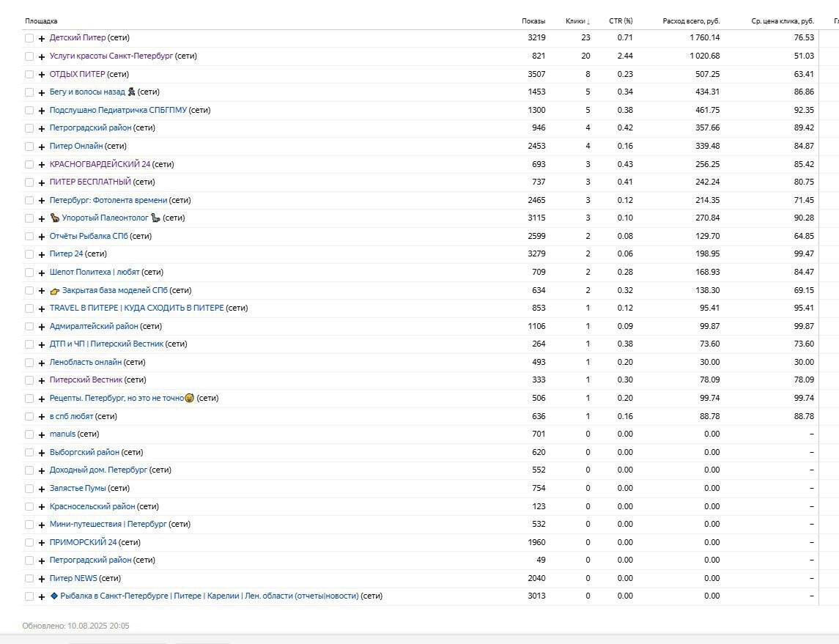Check the Питер NEWS row checkbox
This screenshot has height=644, width=839.
click(x=29, y=578)
